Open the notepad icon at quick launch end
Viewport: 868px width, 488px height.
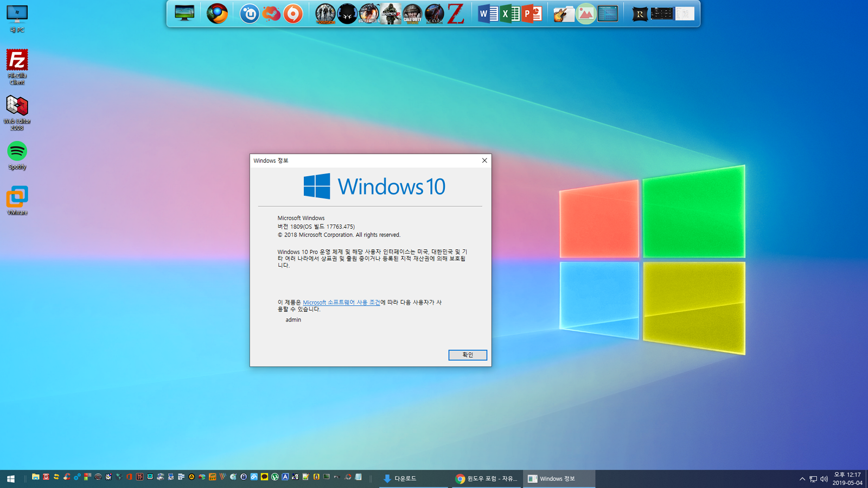click(358, 477)
